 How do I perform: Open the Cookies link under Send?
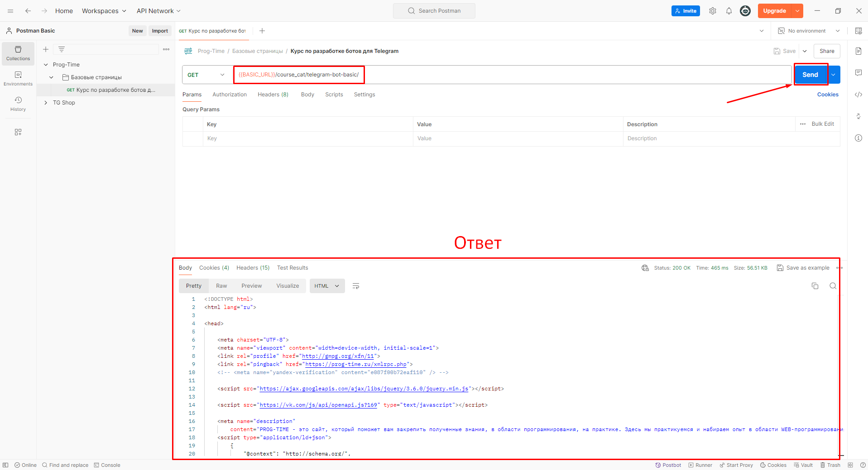828,95
